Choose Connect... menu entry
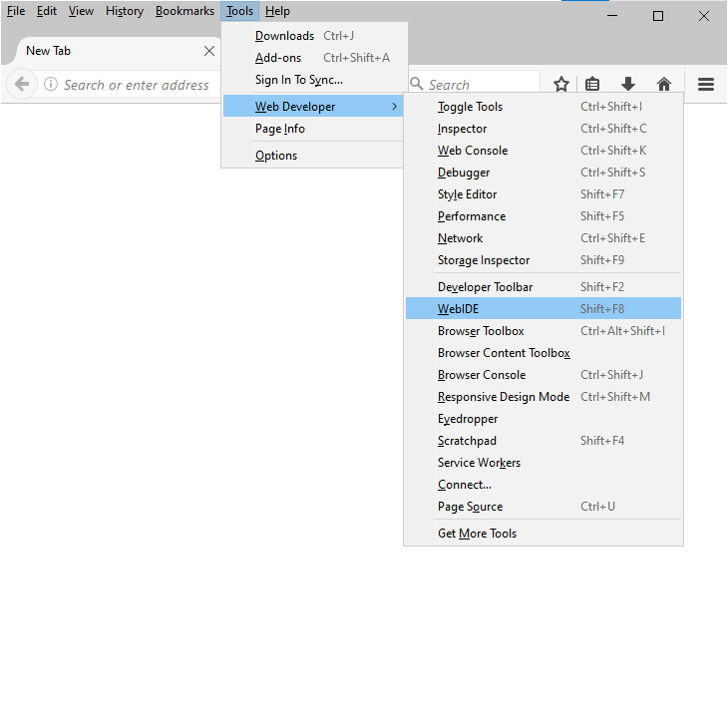The height and width of the screenshot is (726, 728). click(x=544, y=485)
